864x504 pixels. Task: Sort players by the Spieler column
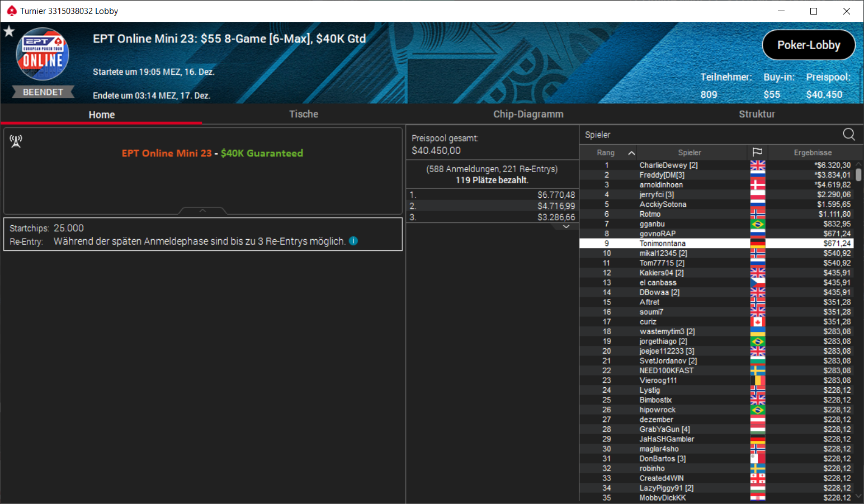point(690,153)
